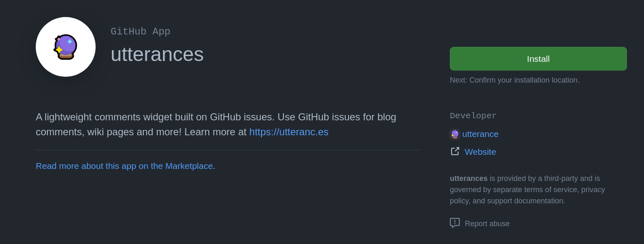
Task: Read more about this app on Marketplace
Action: tap(124, 166)
